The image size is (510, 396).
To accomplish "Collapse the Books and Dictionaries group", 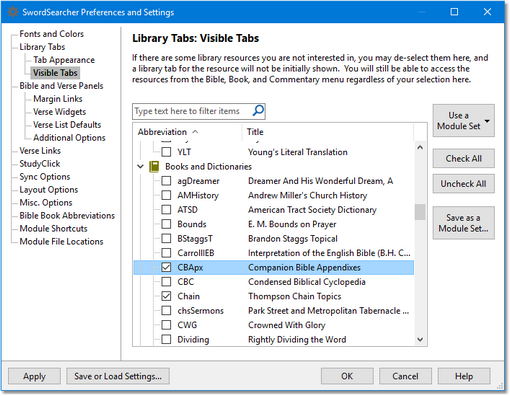I will pyautogui.click(x=141, y=166).
